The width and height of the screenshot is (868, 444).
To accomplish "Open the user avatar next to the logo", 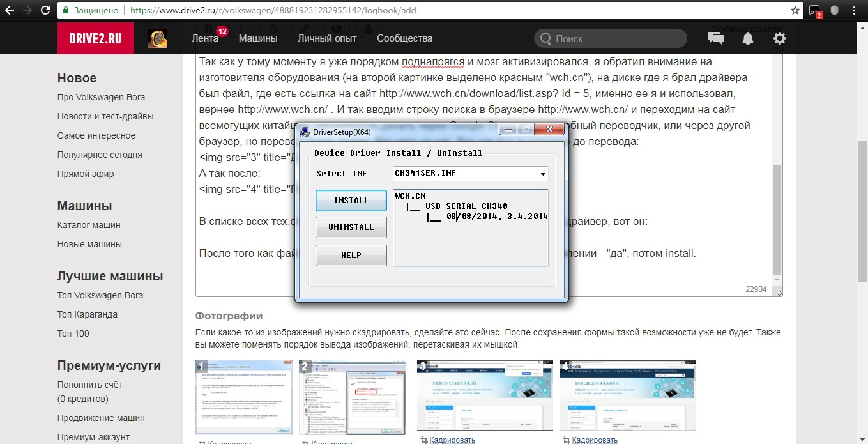I will click(158, 38).
